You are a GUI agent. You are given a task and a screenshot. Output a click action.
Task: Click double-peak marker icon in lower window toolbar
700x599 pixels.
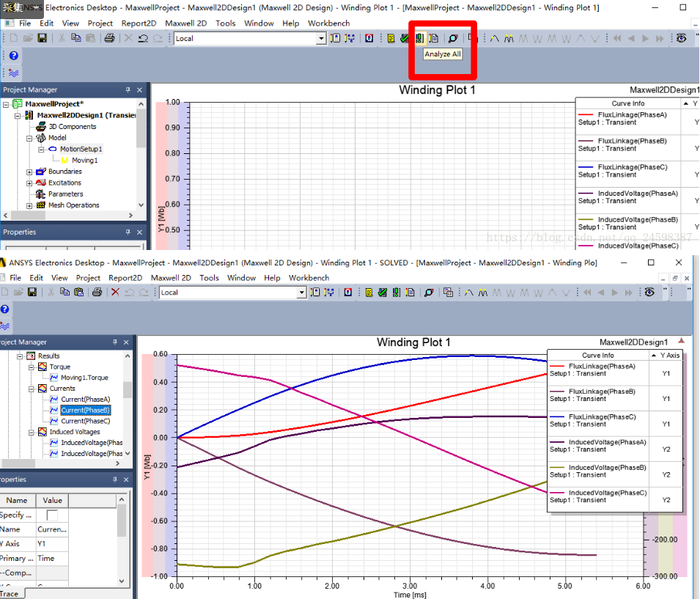pos(482,293)
